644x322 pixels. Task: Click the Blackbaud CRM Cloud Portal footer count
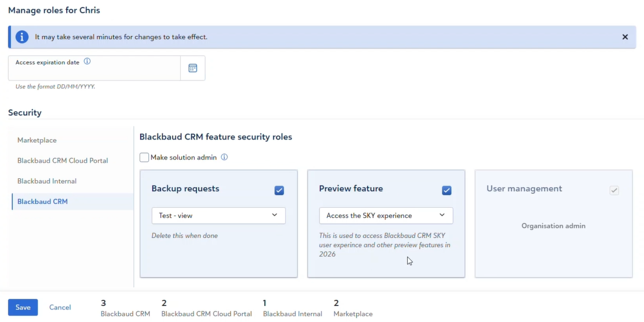[x=207, y=308]
